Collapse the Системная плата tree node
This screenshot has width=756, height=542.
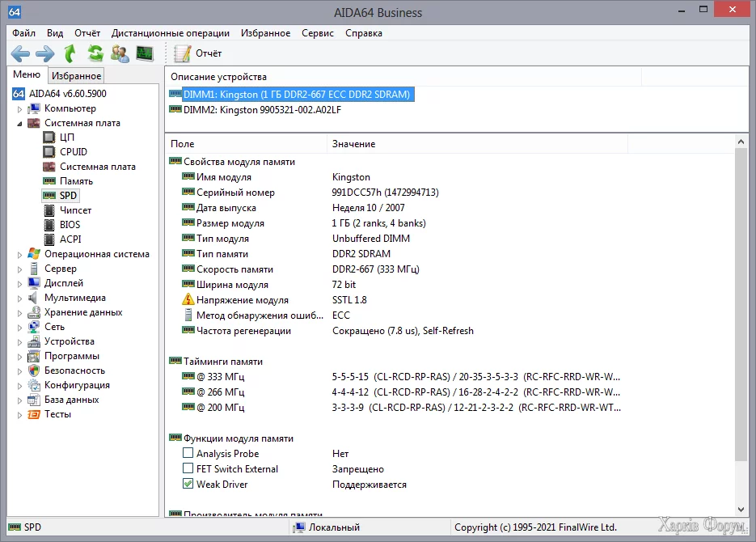tap(20, 123)
